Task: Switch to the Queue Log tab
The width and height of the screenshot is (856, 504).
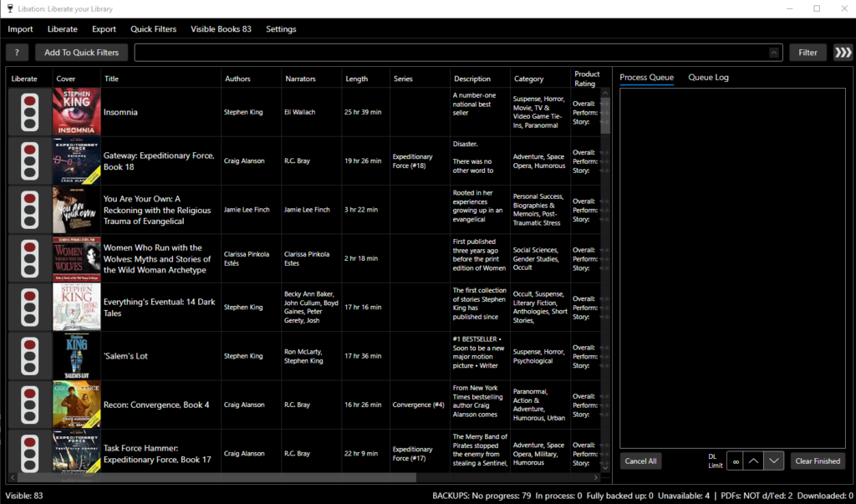Action: [x=708, y=78]
